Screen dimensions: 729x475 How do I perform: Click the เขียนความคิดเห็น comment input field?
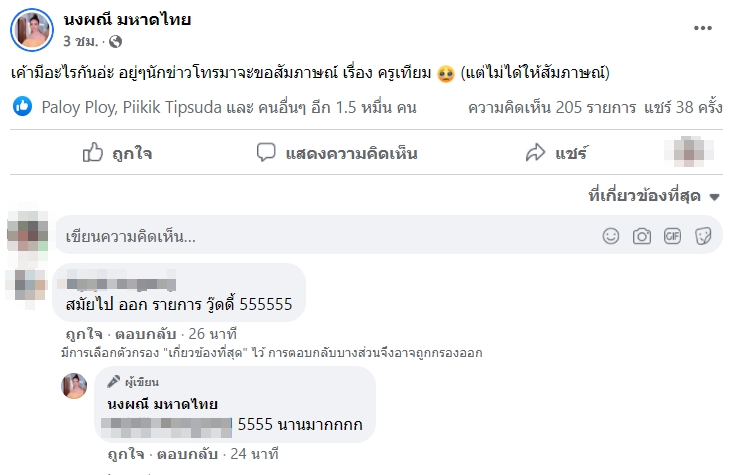(320, 237)
